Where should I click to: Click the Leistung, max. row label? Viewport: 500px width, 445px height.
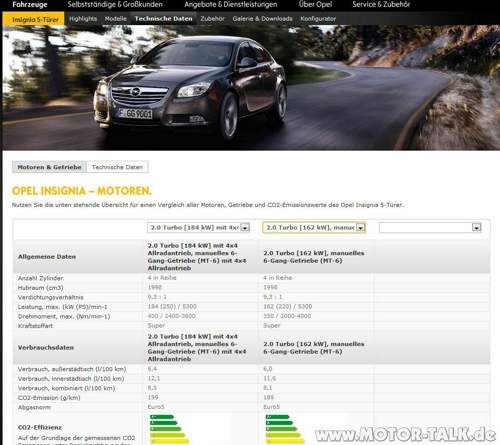62,307
